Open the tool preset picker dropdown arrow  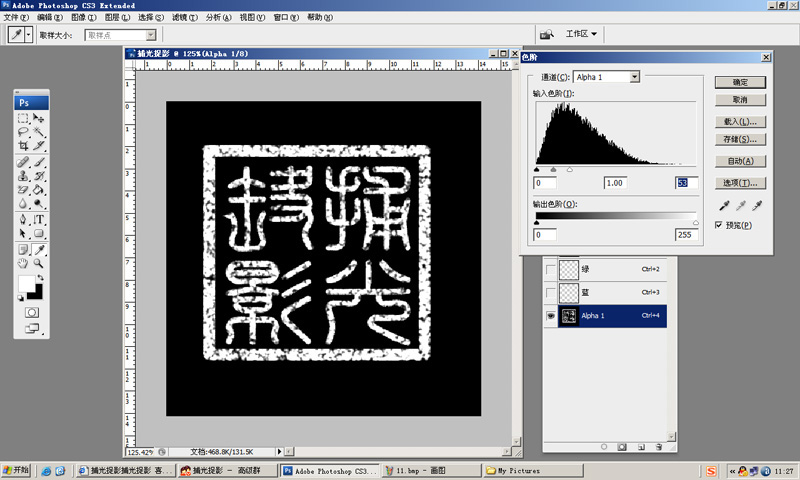(29, 34)
